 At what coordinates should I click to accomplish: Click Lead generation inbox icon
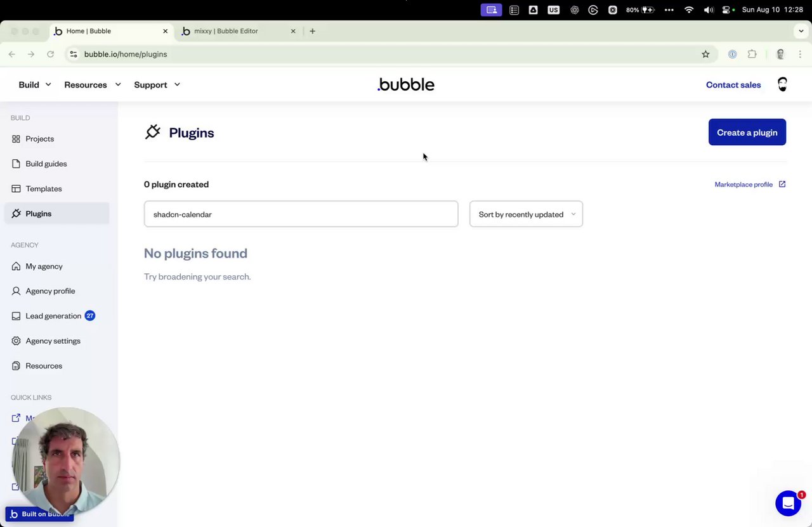16,316
